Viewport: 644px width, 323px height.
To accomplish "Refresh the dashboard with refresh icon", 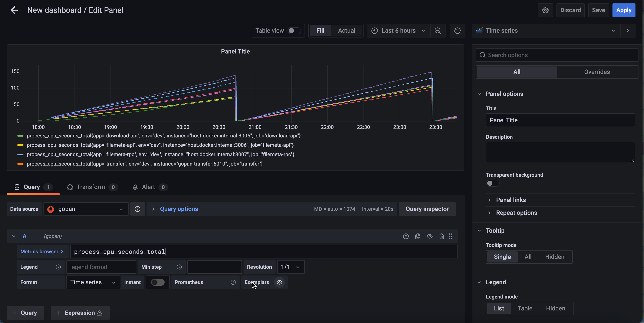I will tap(457, 30).
